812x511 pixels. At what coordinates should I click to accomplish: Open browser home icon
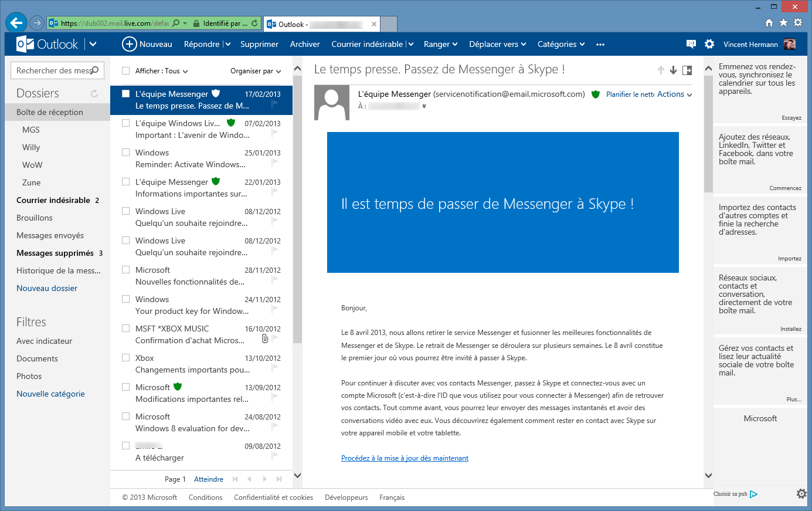[x=769, y=23]
